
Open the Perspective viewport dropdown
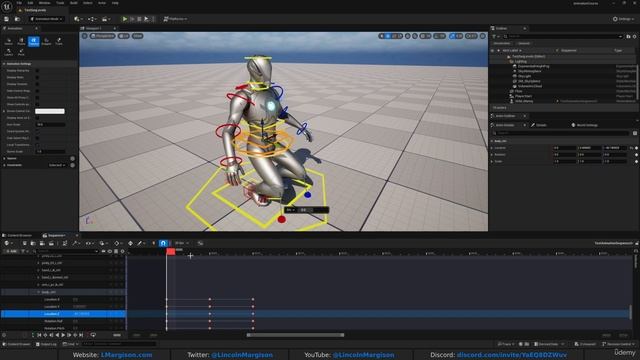point(103,36)
